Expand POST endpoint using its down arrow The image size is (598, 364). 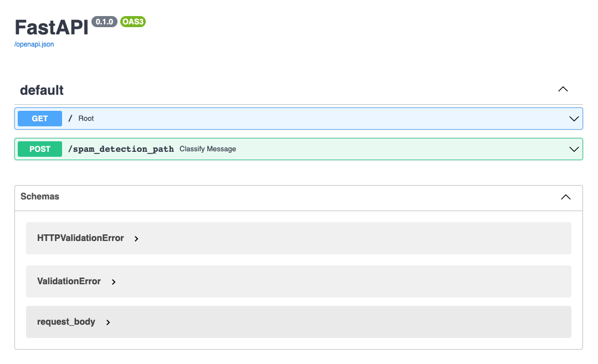[x=574, y=149]
